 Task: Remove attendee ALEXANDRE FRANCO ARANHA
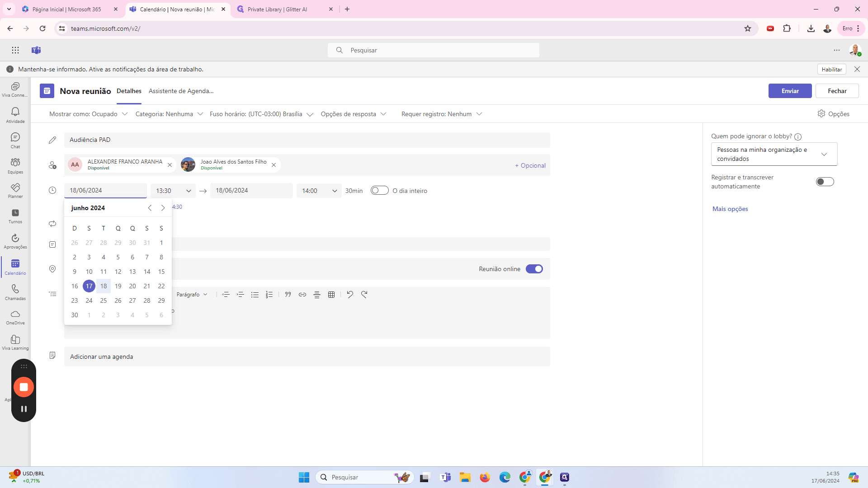coord(170,165)
